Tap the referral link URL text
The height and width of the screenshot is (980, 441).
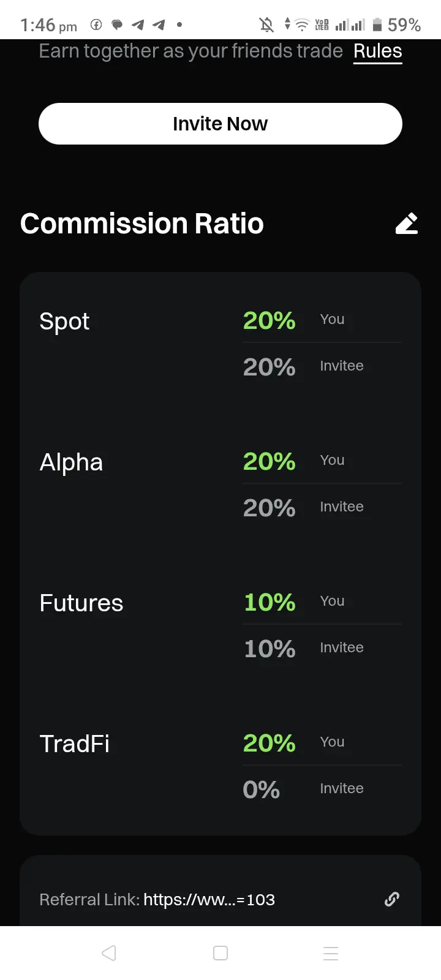(209, 899)
